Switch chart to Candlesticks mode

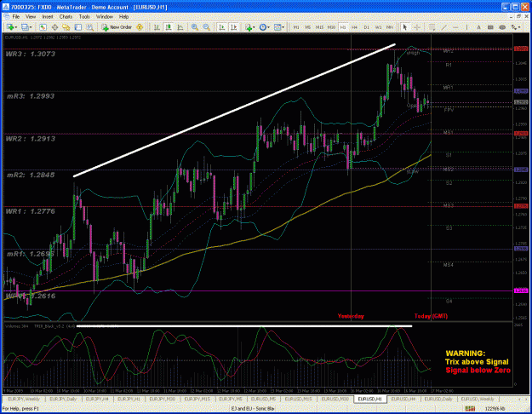coord(169,27)
